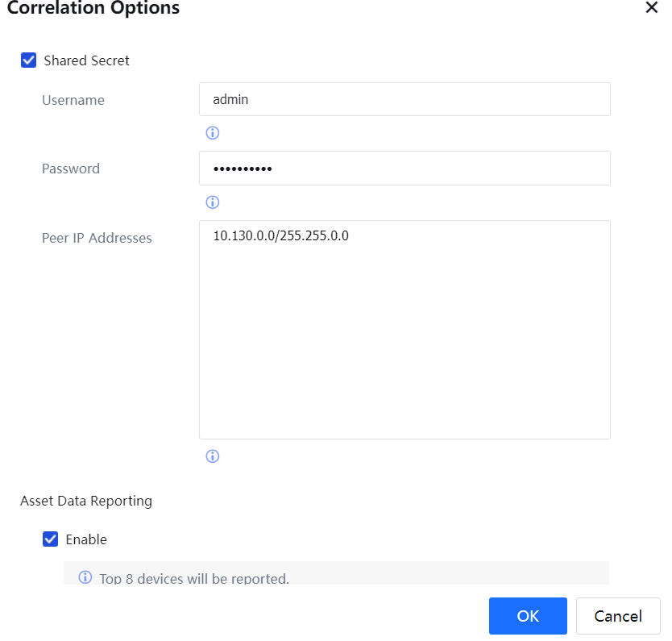Click info icon under Peer IP Addresses box
This screenshot has height=641, width=672.
point(213,456)
